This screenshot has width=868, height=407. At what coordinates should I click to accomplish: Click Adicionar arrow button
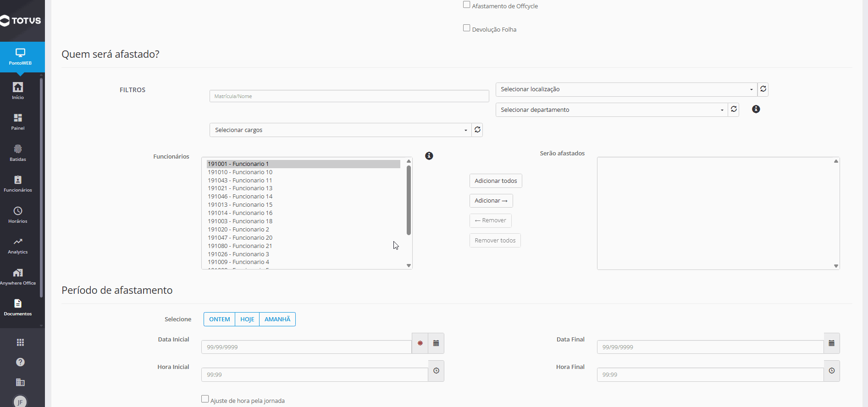[491, 201]
